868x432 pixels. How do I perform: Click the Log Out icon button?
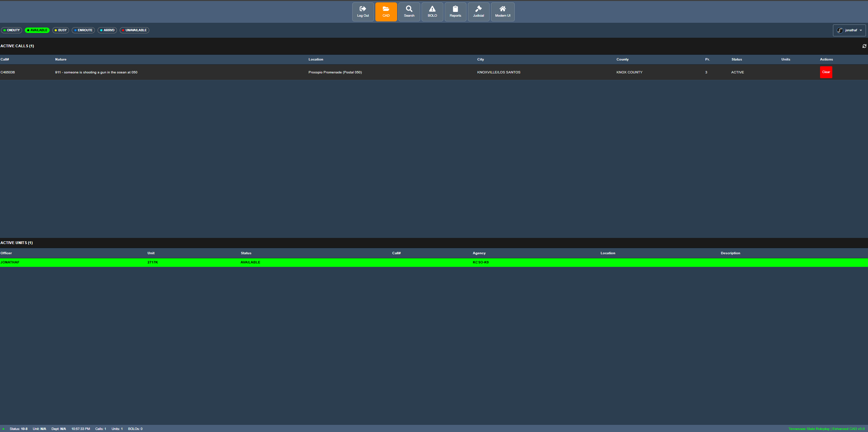(x=363, y=12)
